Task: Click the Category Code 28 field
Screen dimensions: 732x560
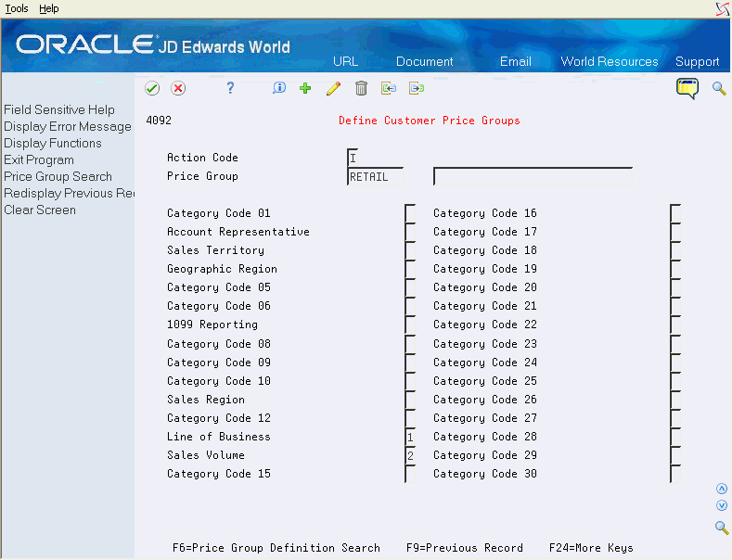Action: pos(675,437)
